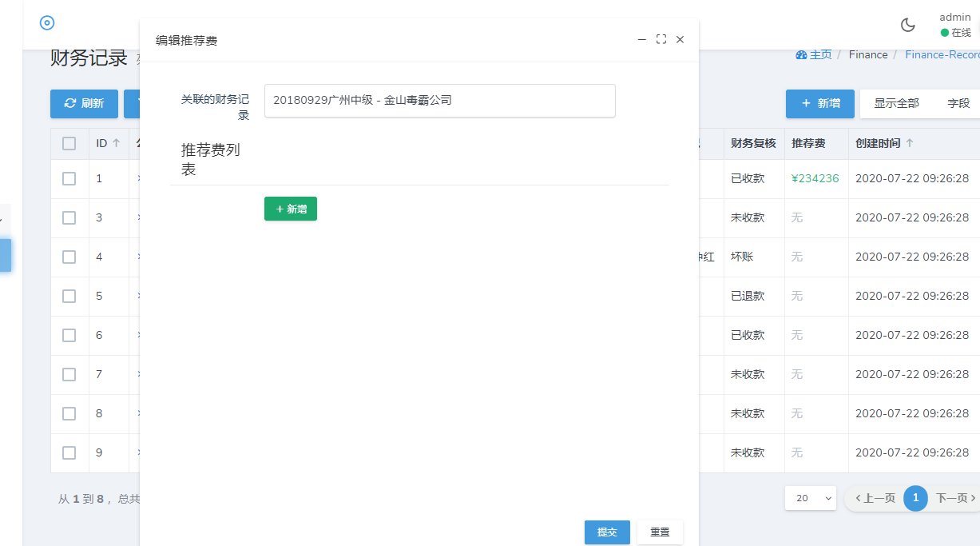This screenshot has width=980, height=546.
Task: Check the checkbox for row ID 4
Action: point(69,257)
